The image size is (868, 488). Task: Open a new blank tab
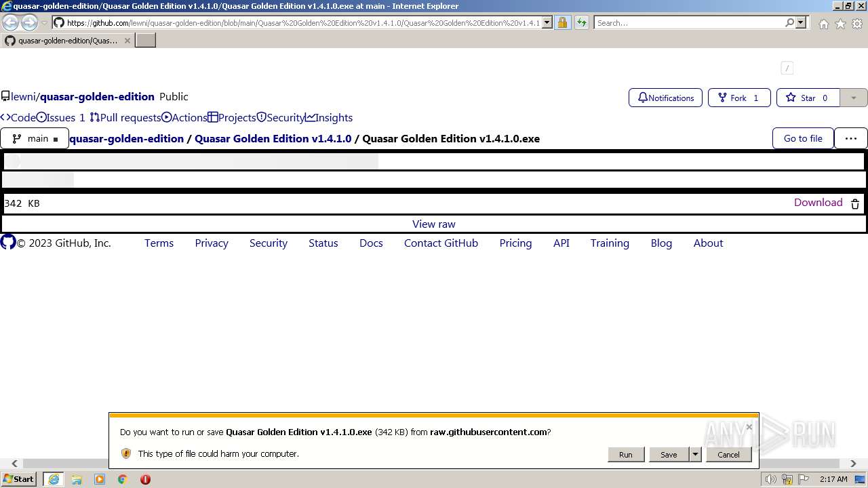click(x=146, y=40)
